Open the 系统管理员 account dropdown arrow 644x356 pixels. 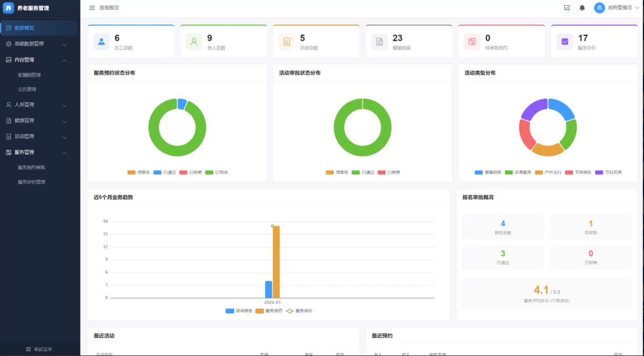(x=638, y=8)
